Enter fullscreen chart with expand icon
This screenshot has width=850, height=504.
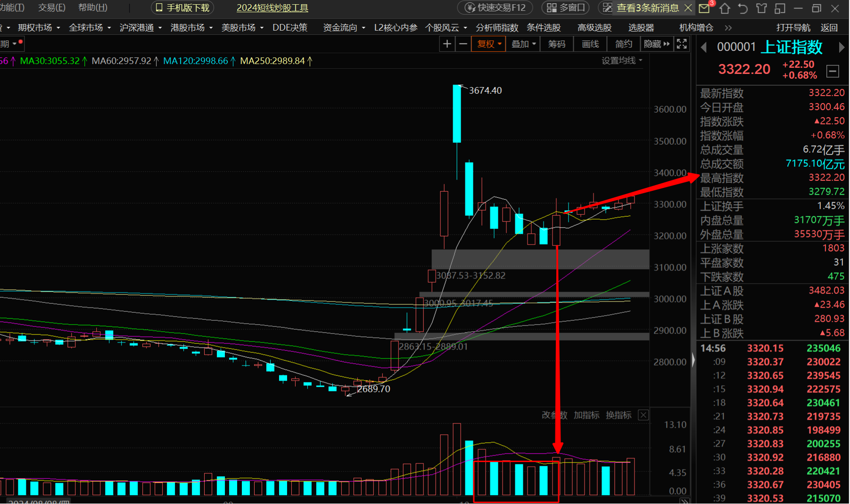click(682, 44)
